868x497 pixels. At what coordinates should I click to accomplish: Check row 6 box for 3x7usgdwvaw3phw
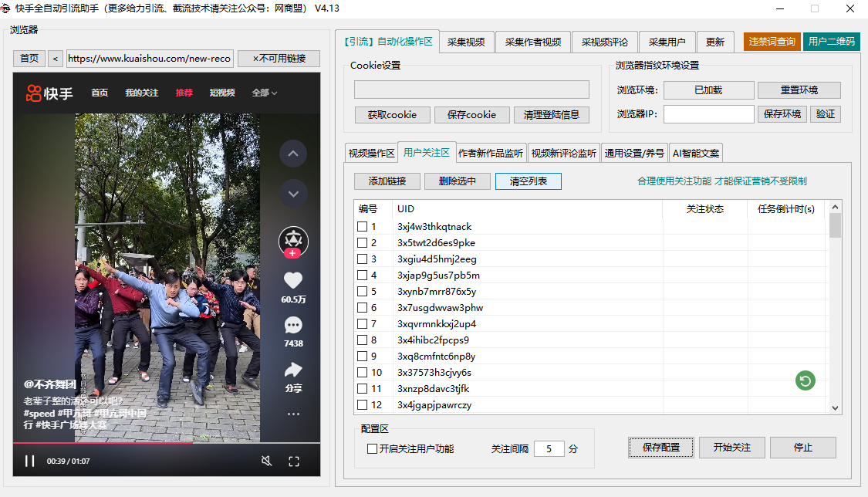coord(362,307)
